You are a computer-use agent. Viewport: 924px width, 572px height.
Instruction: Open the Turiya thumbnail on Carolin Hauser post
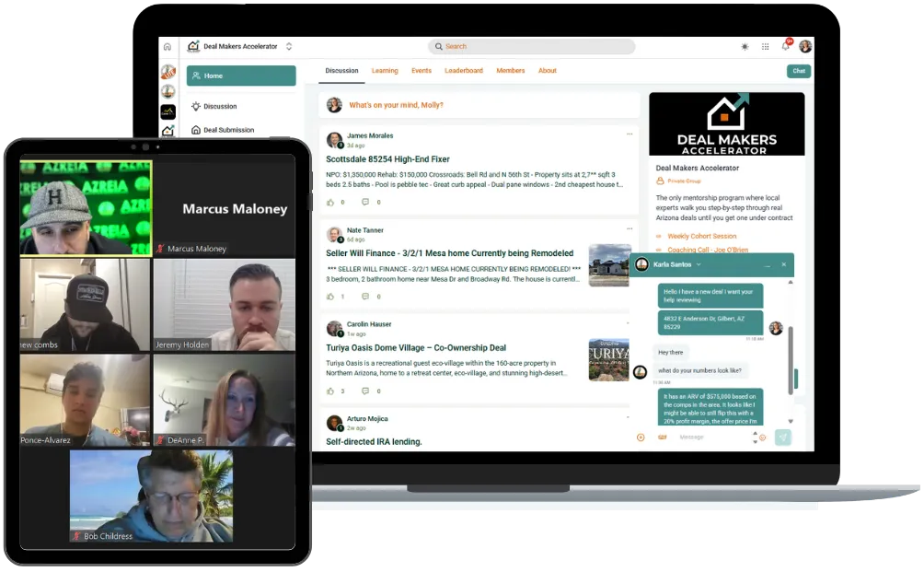(609, 360)
